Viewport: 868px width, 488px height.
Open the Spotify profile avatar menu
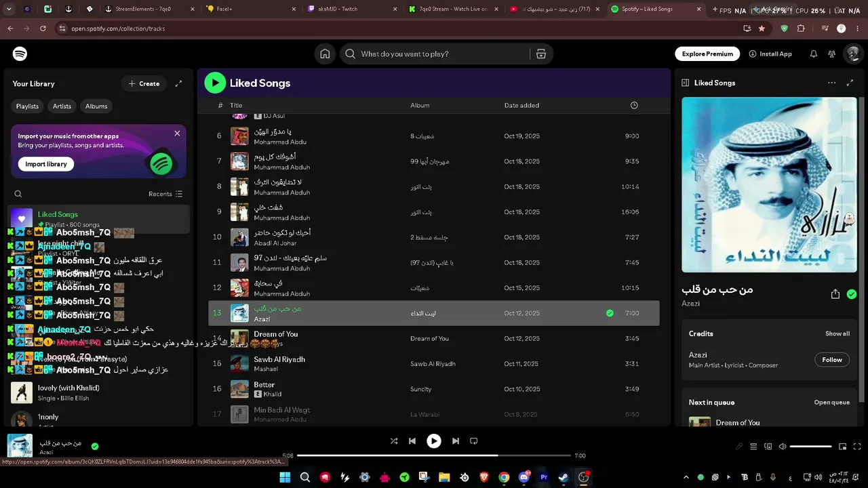tap(852, 54)
